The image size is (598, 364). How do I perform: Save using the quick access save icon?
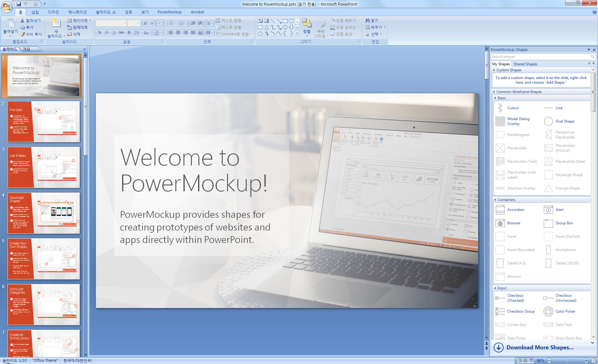[19, 4]
